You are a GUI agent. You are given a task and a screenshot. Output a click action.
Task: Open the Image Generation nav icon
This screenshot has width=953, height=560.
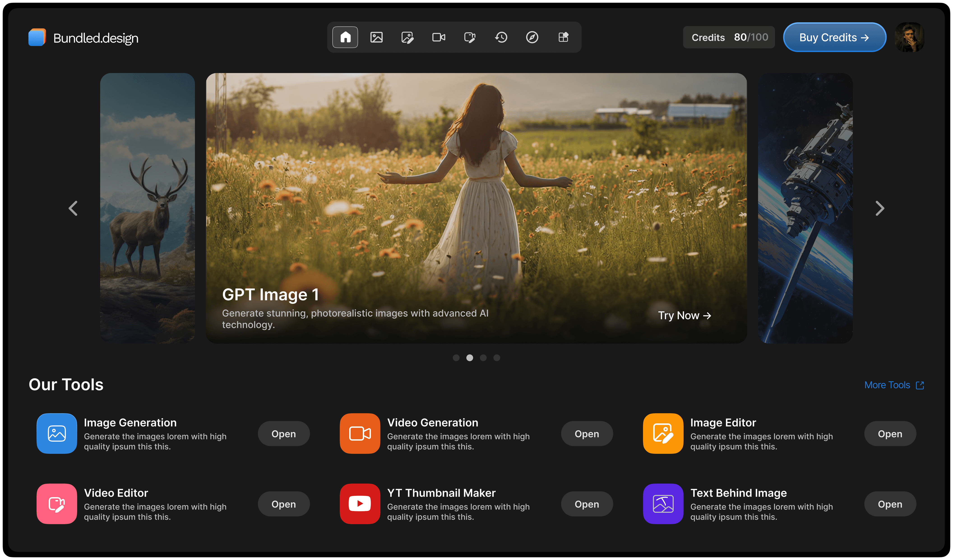click(376, 37)
